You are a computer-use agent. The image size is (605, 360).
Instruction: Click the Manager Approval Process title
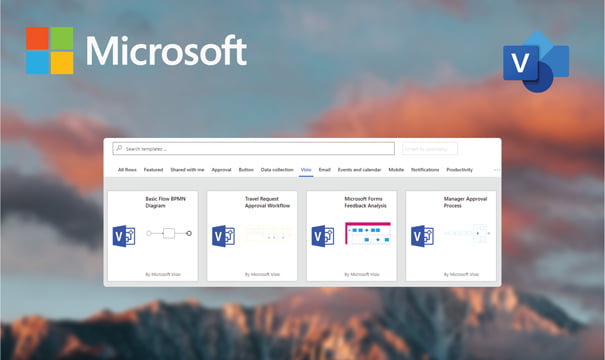click(465, 202)
